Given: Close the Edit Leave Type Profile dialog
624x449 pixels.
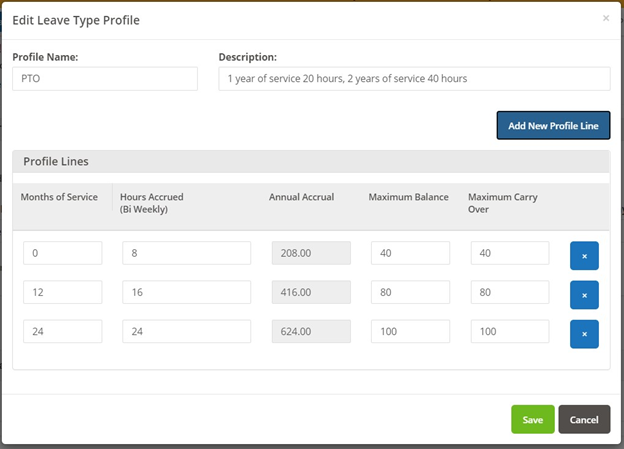Looking at the screenshot, I should [x=606, y=18].
